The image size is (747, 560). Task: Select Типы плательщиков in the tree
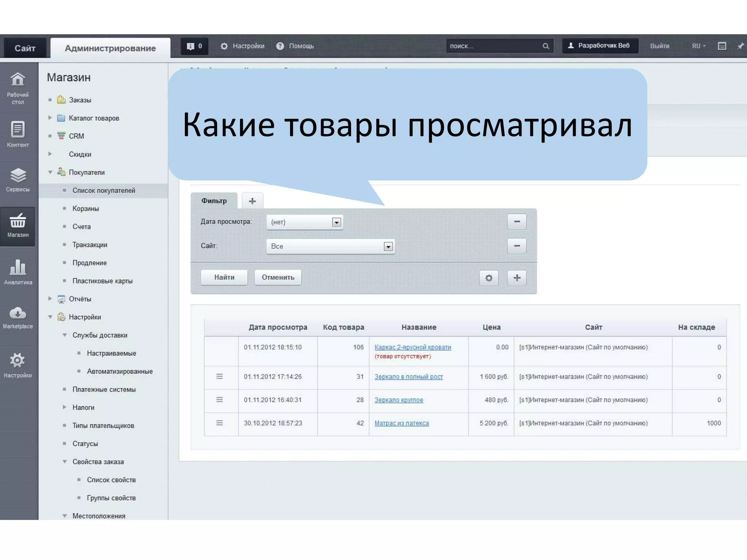point(103,425)
